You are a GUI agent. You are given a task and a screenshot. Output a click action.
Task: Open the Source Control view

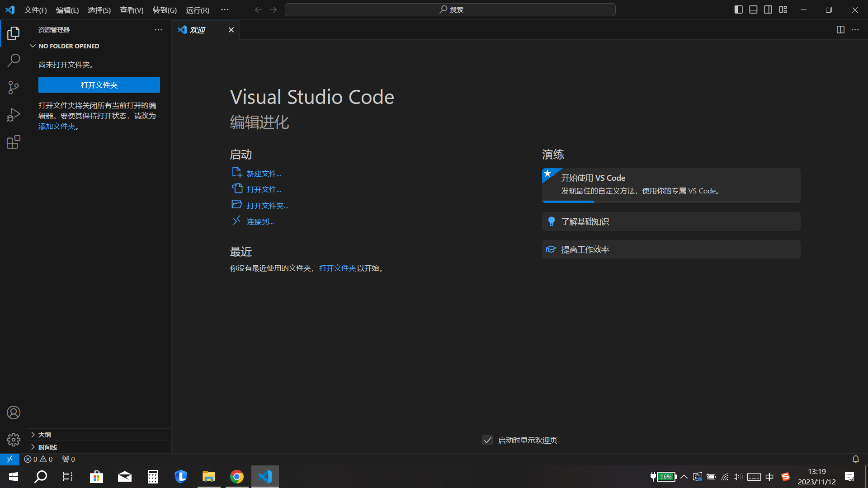(14, 88)
